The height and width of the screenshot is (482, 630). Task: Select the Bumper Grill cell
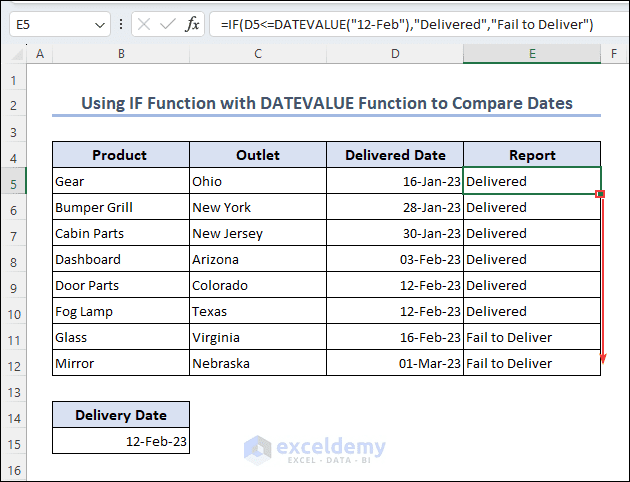(x=121, y=207)
